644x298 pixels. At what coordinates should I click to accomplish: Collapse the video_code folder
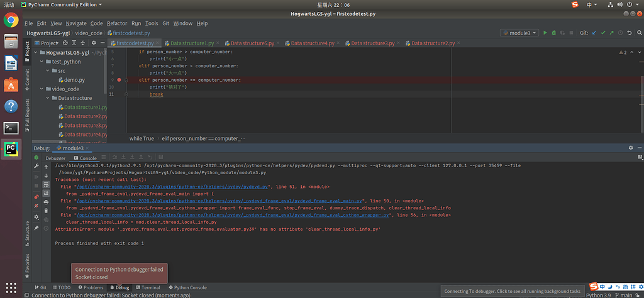point(42,89)
